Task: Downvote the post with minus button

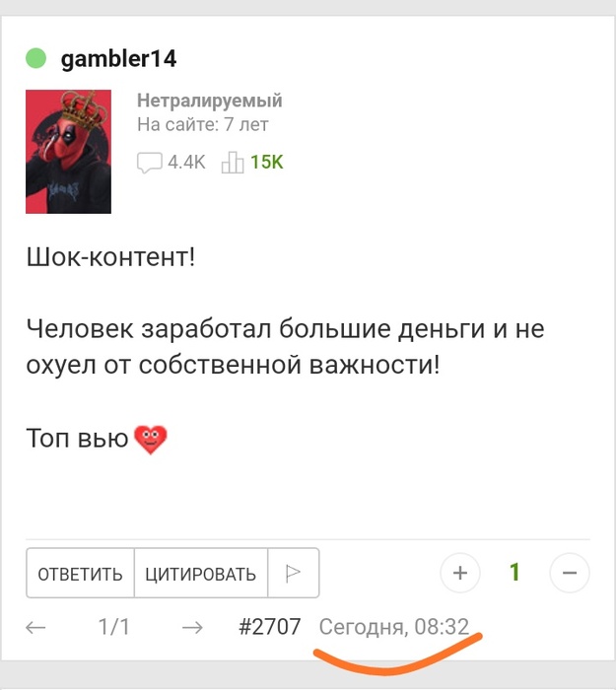Action: 570,573
